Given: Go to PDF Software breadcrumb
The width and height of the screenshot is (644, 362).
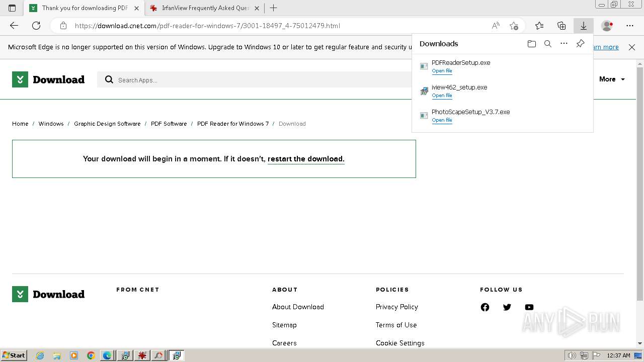Looking at the screenshot, I should (x=169, y=124).
